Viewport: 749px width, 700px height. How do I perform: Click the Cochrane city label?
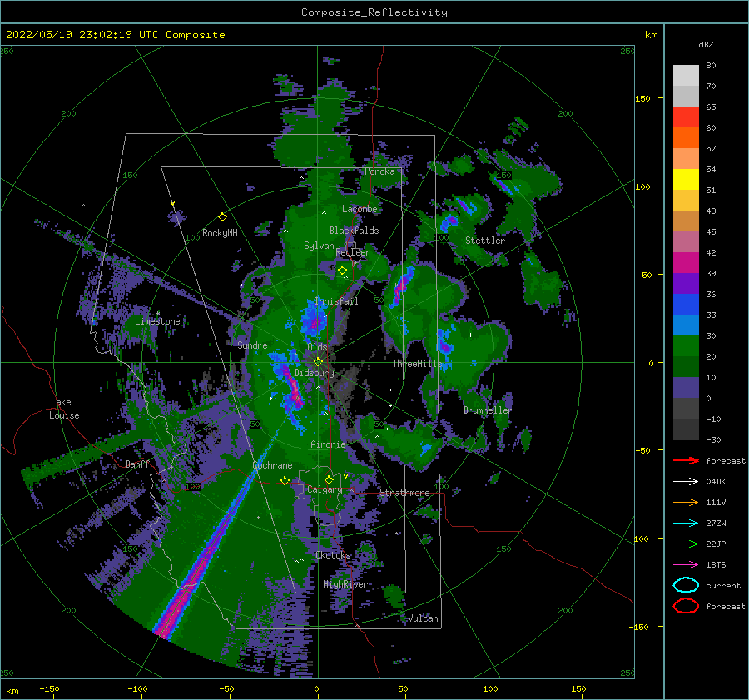(272, 465)
